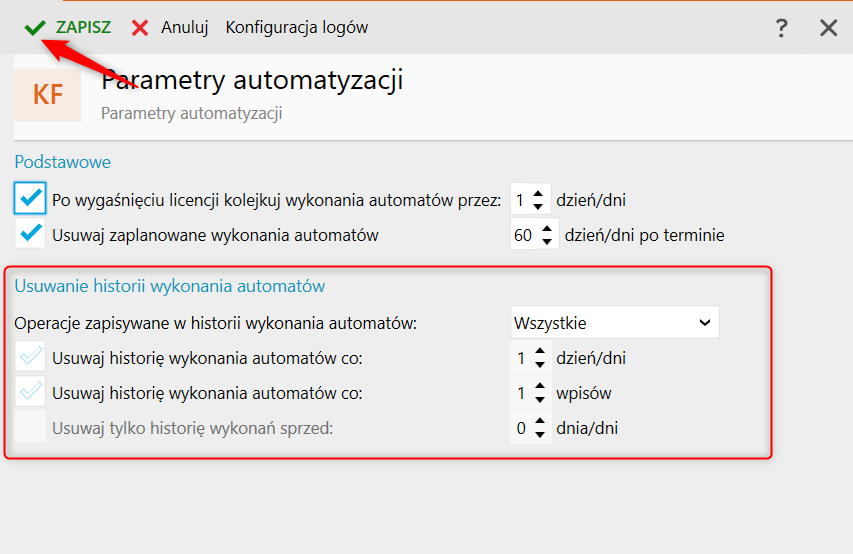This screenshot has height=554, width=853.
Task: Click the Anuluj text button
Action: coord(184,28)
